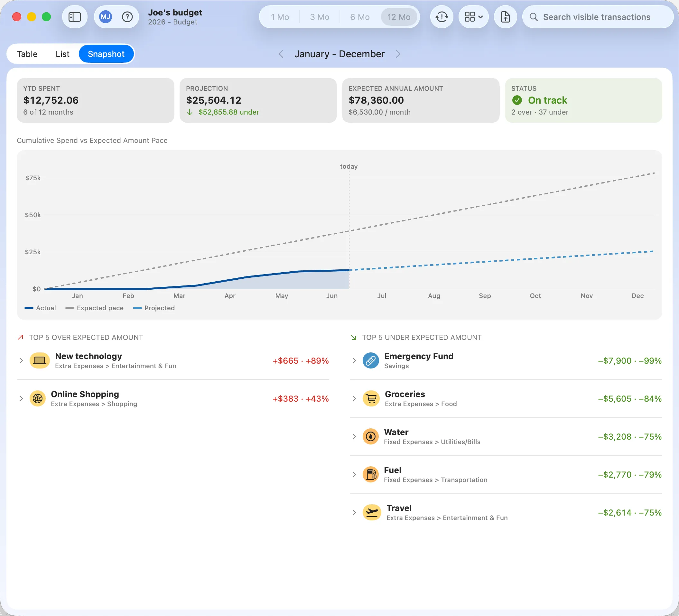Click the +$383 · +43% amount
Screen dimensions: 679x616
[x=301, y=399]
